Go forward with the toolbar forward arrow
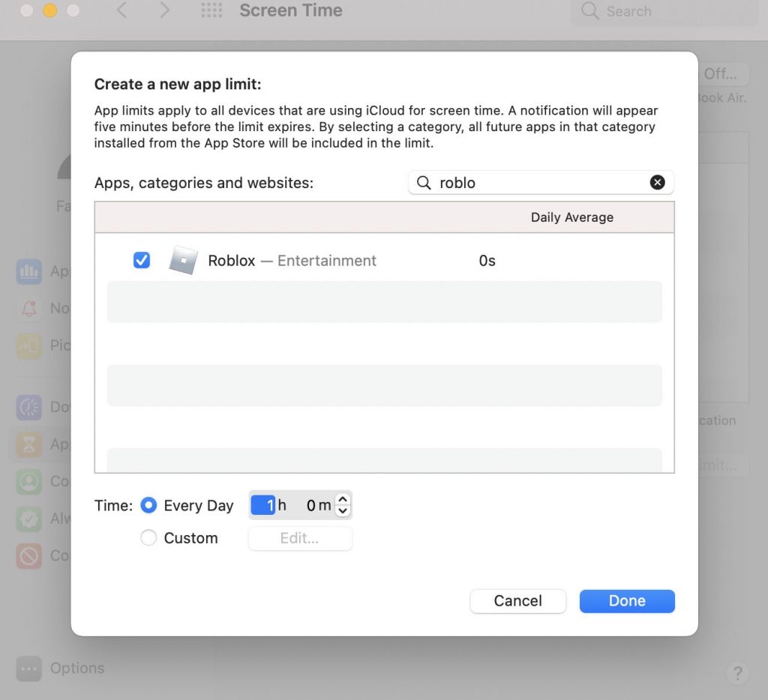Viewport: 768px width, 700px height. tap(164, 10)
